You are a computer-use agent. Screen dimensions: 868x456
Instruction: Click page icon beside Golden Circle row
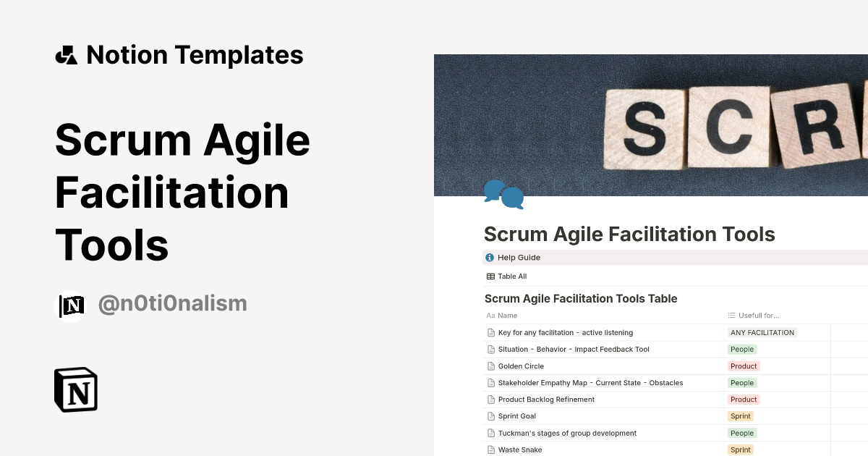[x=491, y=366]
